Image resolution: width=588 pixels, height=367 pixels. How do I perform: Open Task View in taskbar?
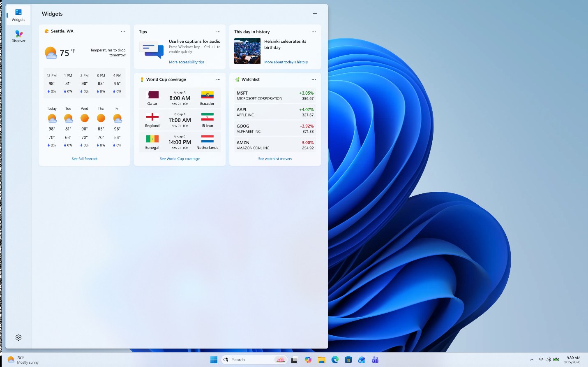[294, 360]
